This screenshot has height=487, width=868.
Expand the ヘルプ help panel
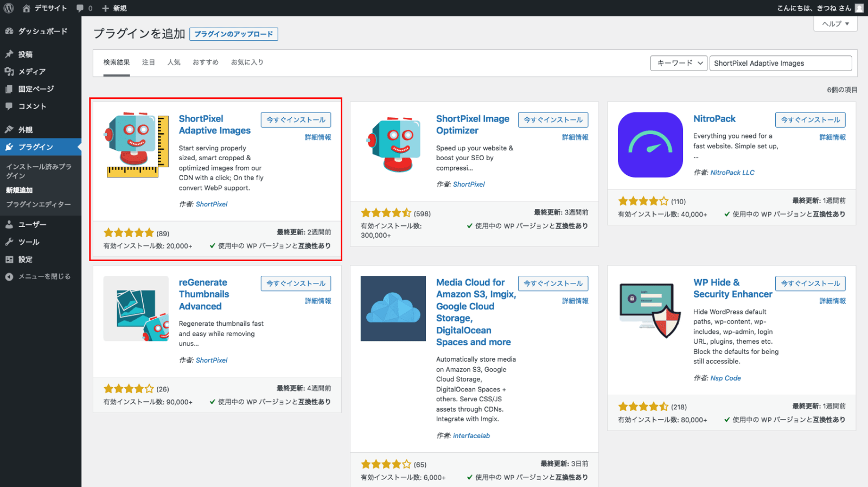835,24
